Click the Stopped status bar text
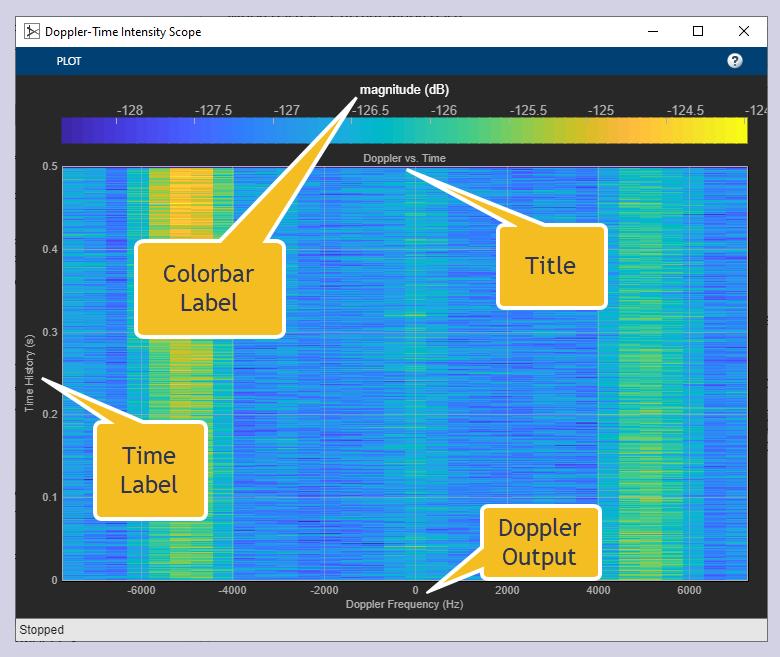Screen dimensions: 780x657 42,630
